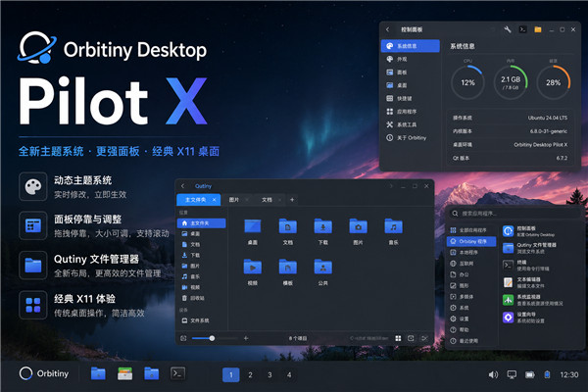Open 外观 appearance settings

coord(411,59)
